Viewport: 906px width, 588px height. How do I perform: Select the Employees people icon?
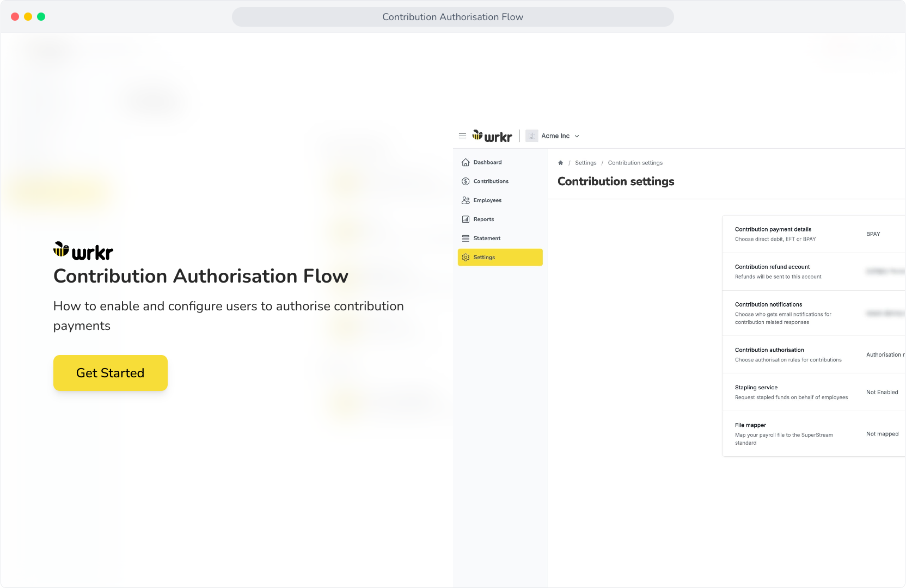coord(466,200)
